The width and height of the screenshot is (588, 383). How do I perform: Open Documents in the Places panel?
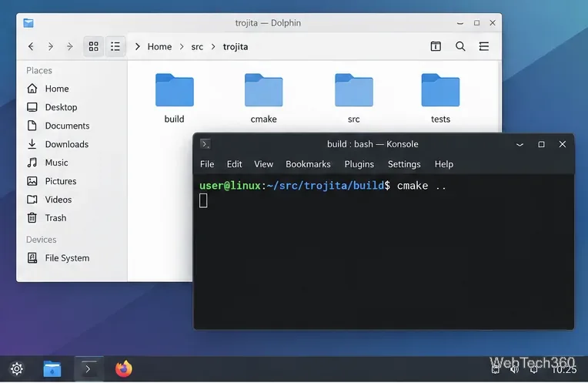pyautogui.click(x=67, y=126)
